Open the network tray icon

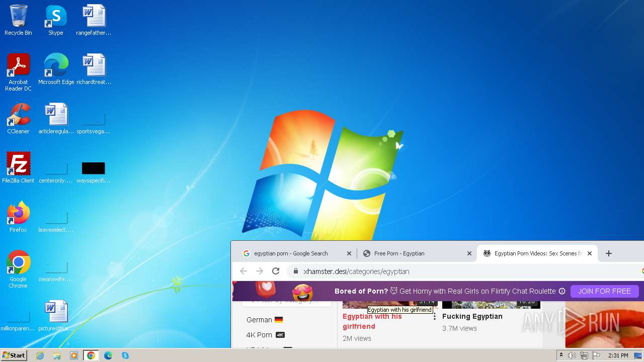point(584,355)
